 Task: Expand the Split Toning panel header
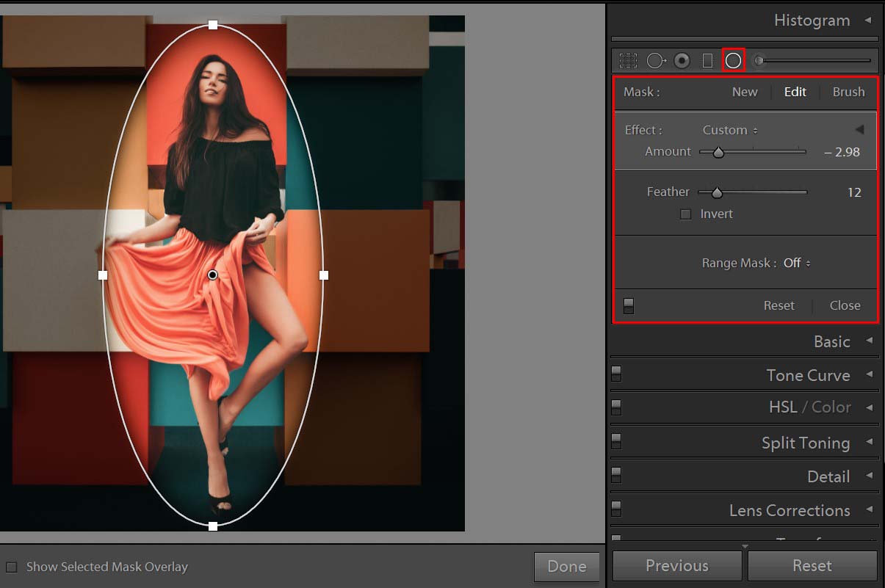pos(805,443)
